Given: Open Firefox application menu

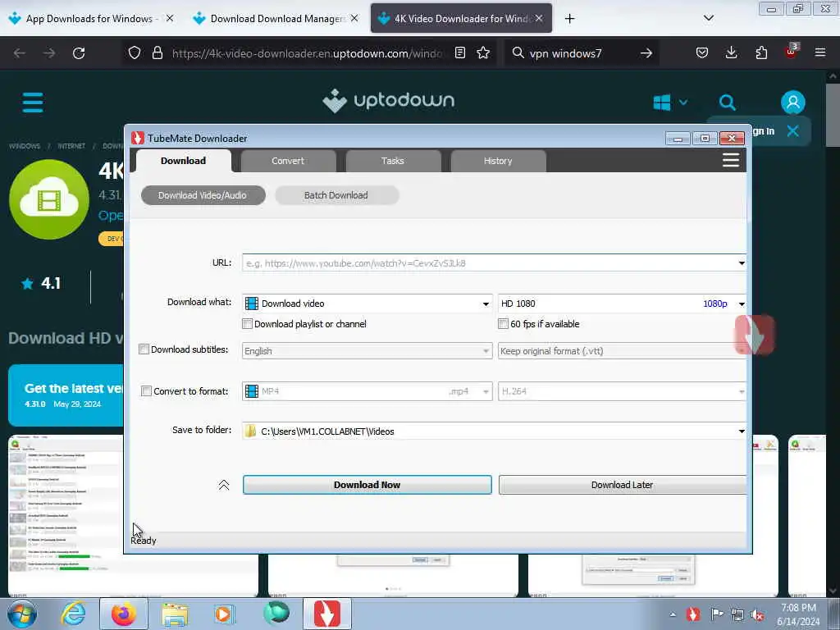Looking at the screenshot, I should pyautogui.click(x=820, y=52).
